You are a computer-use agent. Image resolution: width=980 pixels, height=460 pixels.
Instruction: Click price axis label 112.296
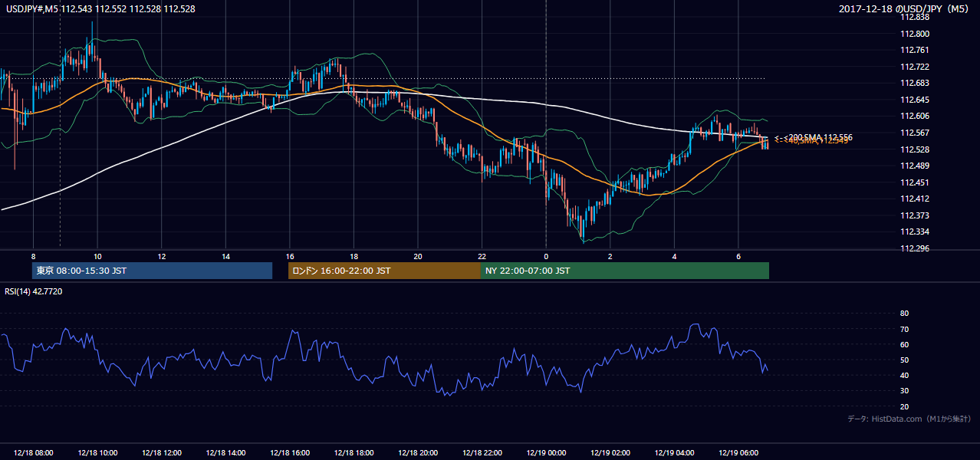coord(916,248)
